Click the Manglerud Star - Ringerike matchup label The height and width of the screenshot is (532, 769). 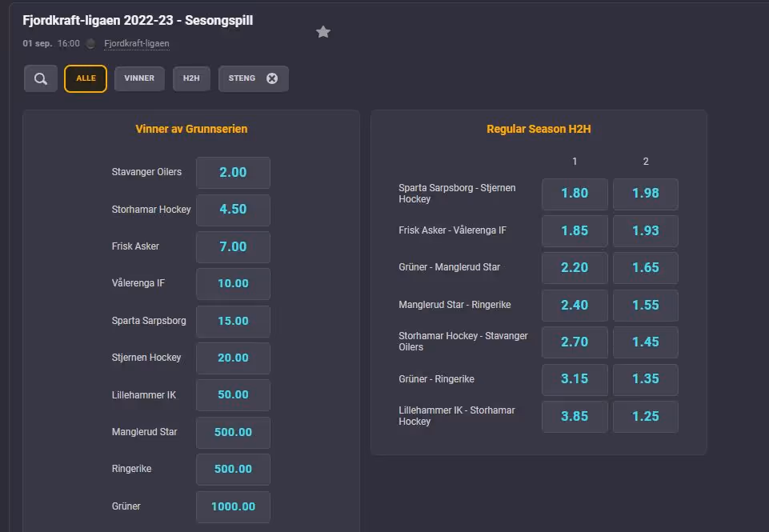click(x=455, y=305)
